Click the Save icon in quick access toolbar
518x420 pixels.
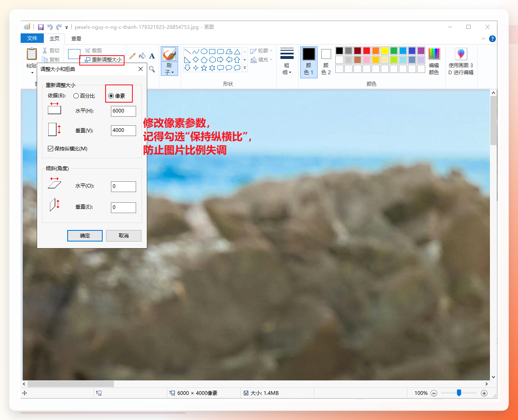coord(40,27)
